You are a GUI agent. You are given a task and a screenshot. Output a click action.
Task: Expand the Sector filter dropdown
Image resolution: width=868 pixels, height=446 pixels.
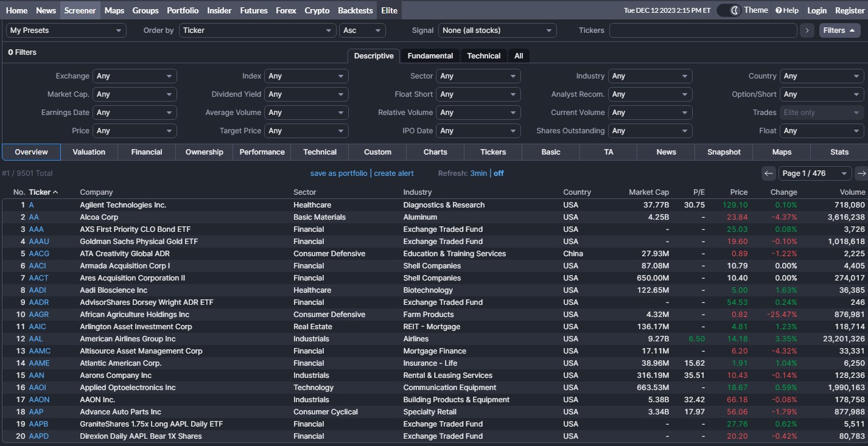tap(478, 76)
